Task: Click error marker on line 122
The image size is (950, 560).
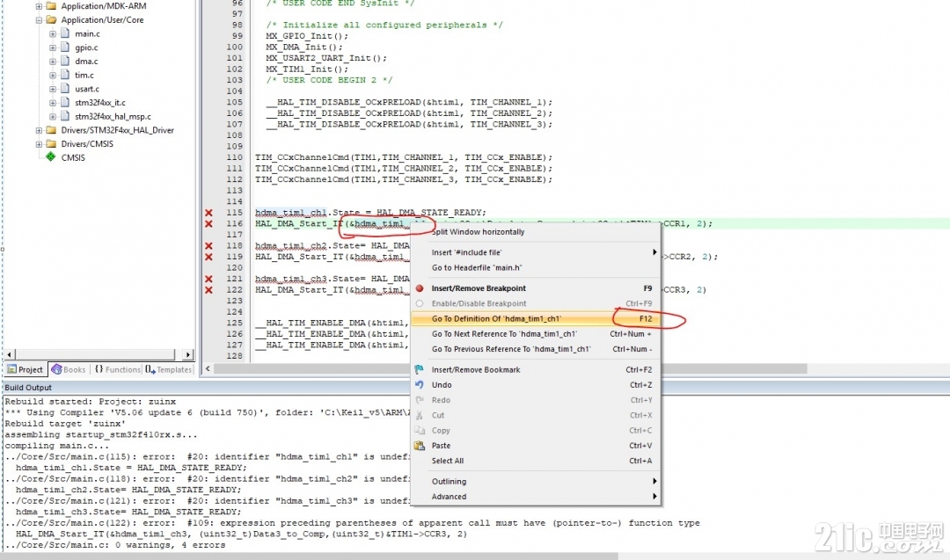Action: 208,290
